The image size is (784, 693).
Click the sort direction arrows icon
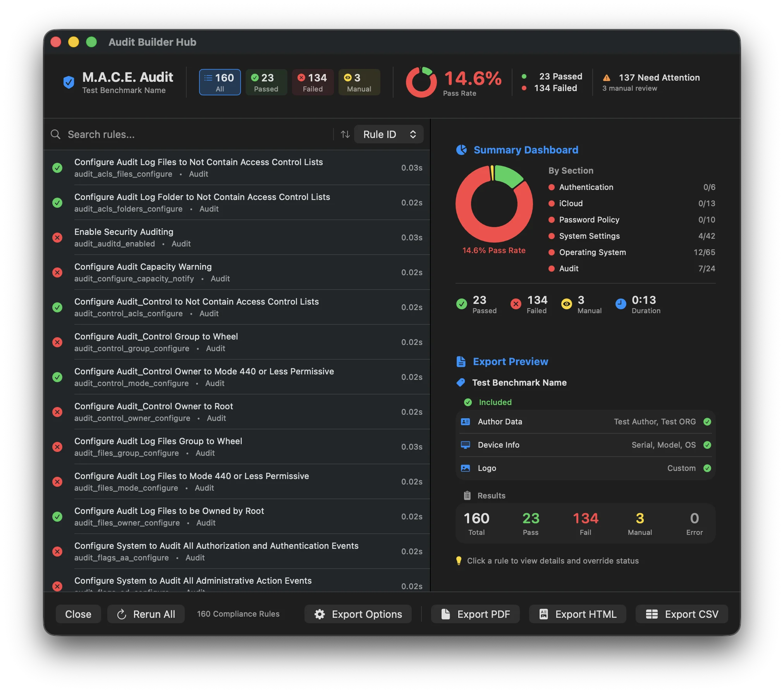click(345, 134)
